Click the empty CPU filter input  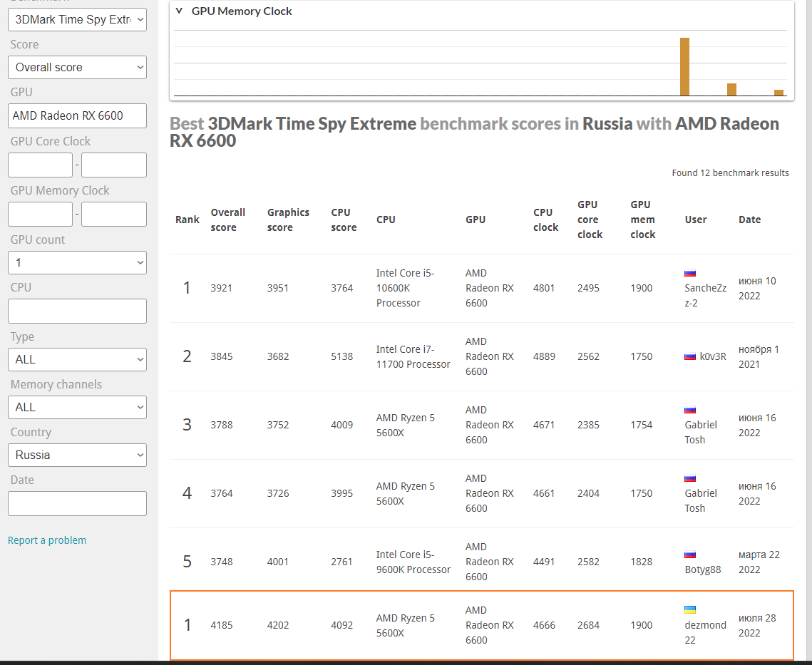(77, 311)
